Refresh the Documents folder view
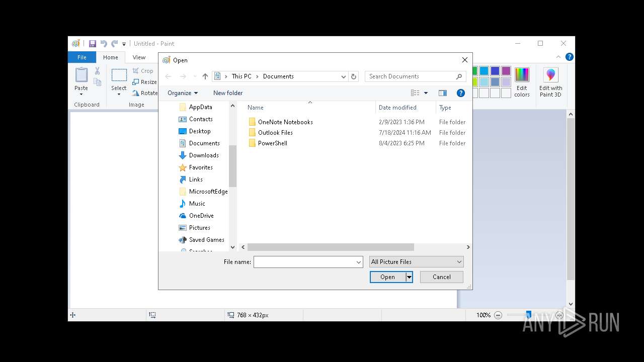The image size is (644, 362). (x=354, y=76)
